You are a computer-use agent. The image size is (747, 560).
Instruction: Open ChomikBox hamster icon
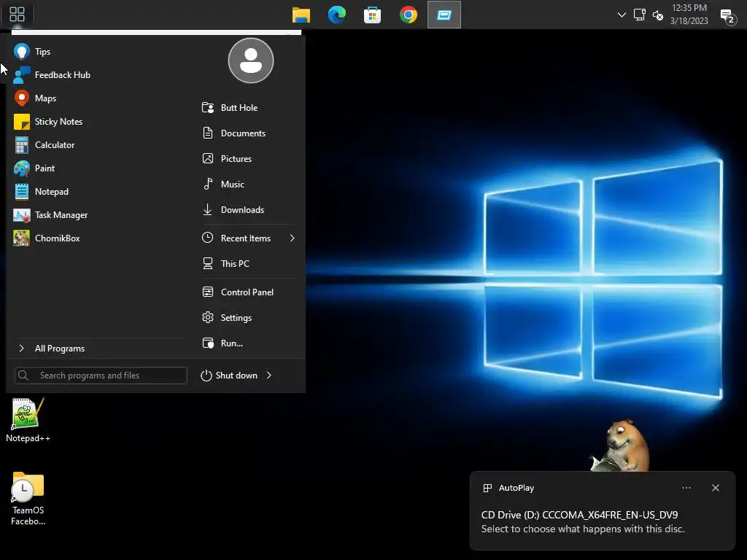(x=21, y=238)
